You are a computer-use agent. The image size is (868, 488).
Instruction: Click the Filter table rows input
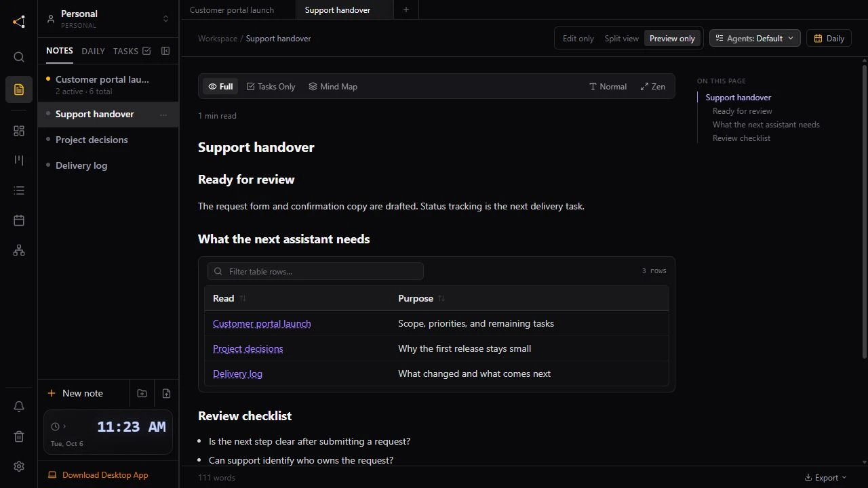click(x=315, y=272)
